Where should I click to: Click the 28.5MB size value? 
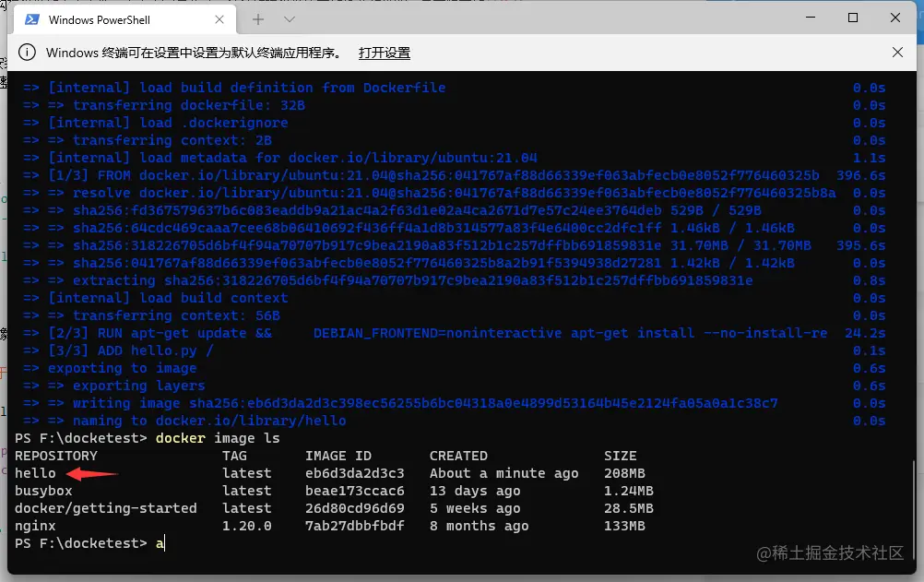(629, 508)
